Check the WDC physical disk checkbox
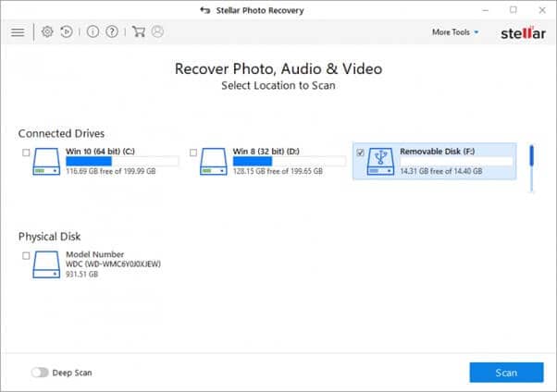 26,256
